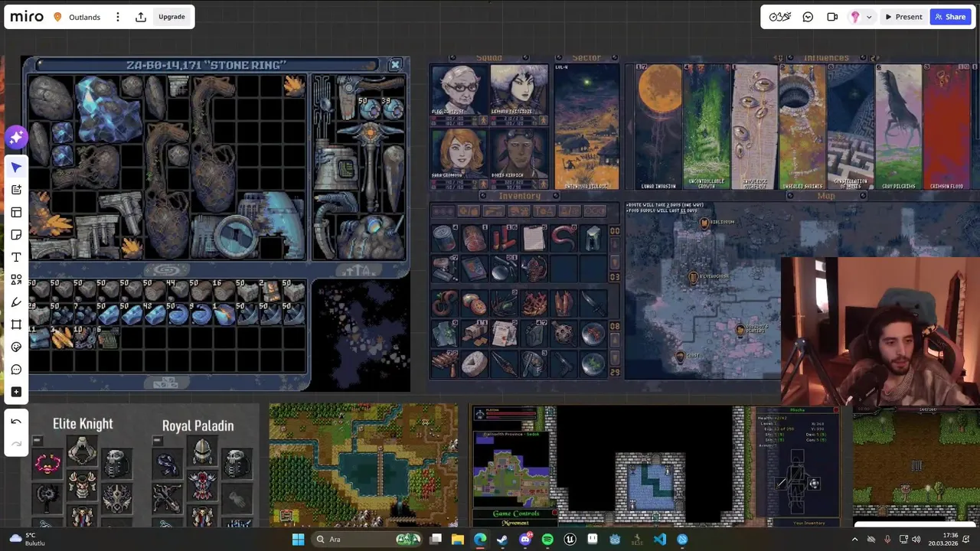
Task: Select the Comment tool in toolbar
Action: pos(16,370)
